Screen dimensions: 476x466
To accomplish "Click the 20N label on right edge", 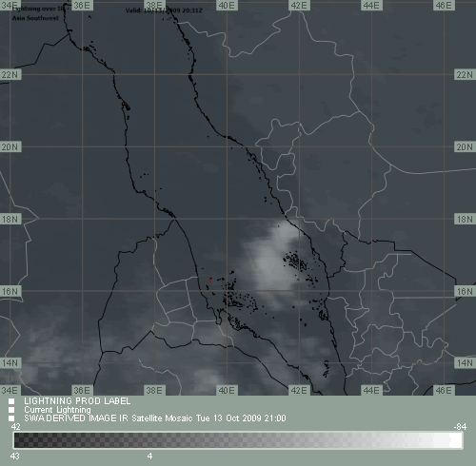I will [465, 146].
